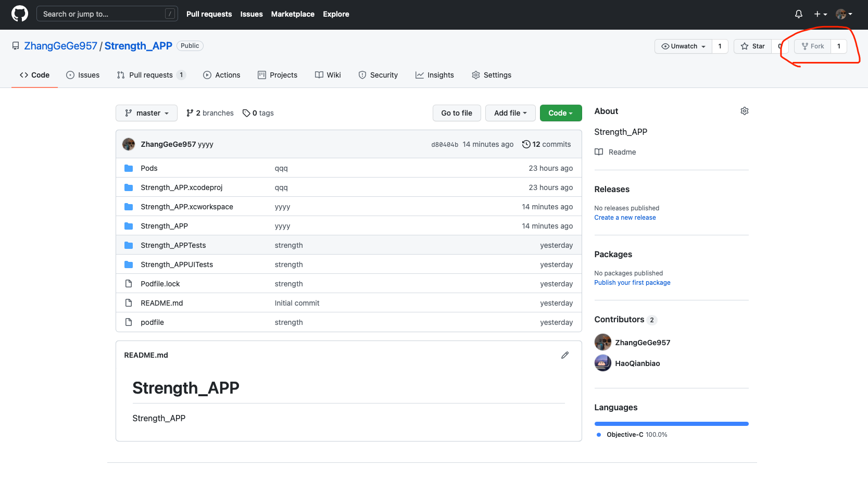Viewport: 868px width, 479px height.
Task: Click the latest commit message yyyy
Action: tap(206, 144)
